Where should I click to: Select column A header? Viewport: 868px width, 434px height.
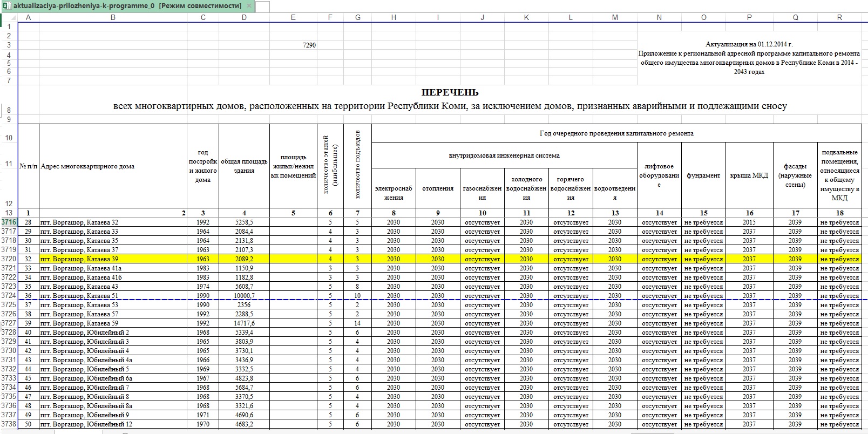pos(29,17)
